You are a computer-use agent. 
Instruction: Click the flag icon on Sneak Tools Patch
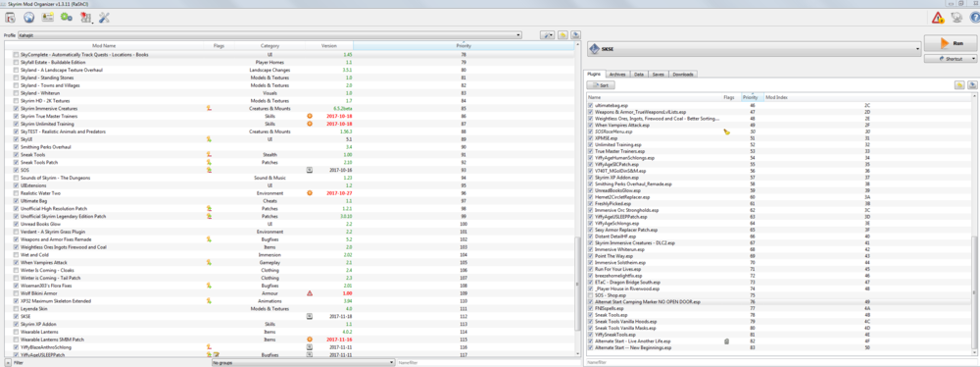point(209,162)
